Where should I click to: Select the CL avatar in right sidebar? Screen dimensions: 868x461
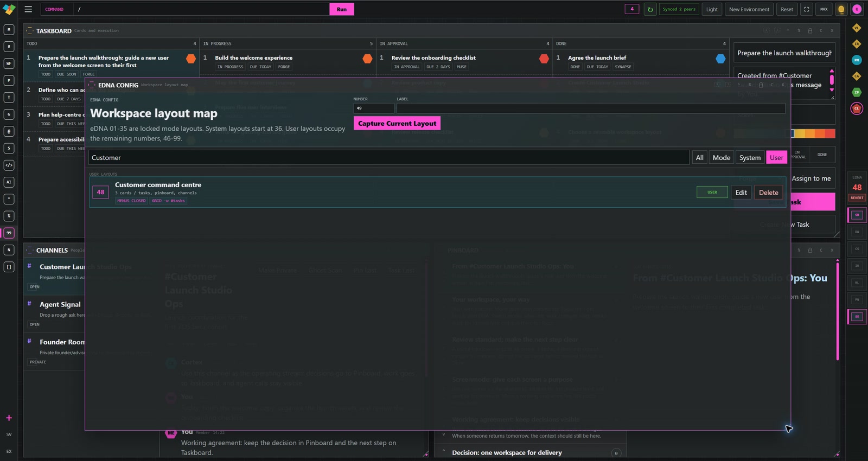coord(857,108)
